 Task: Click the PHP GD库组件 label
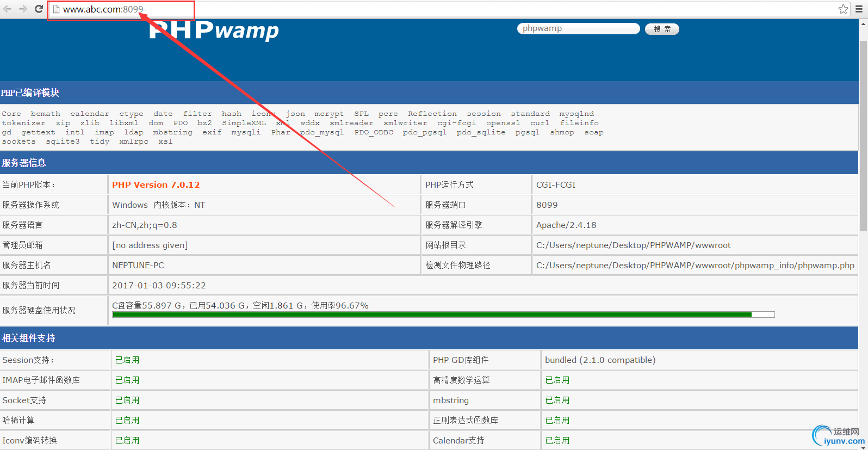[x=461, y=360]
